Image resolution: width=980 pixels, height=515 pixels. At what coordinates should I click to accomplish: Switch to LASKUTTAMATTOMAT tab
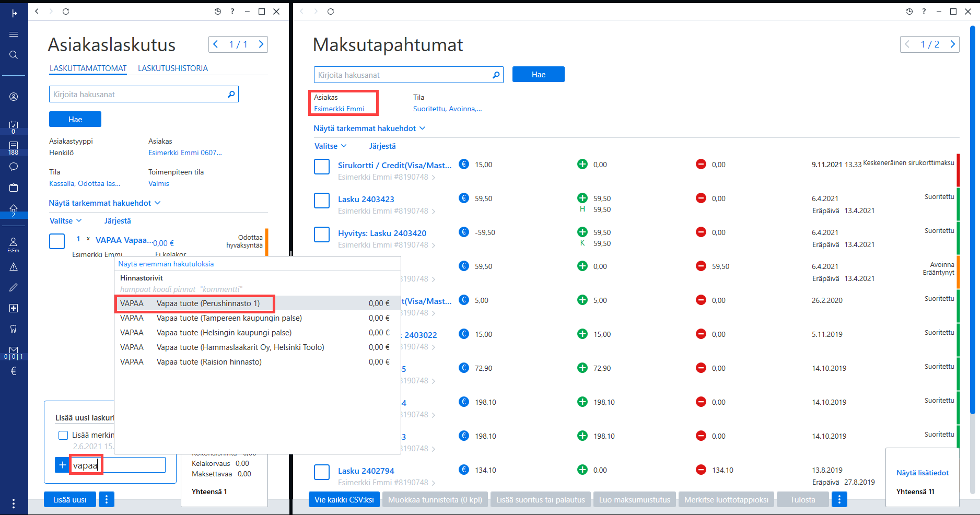(88, 68)
